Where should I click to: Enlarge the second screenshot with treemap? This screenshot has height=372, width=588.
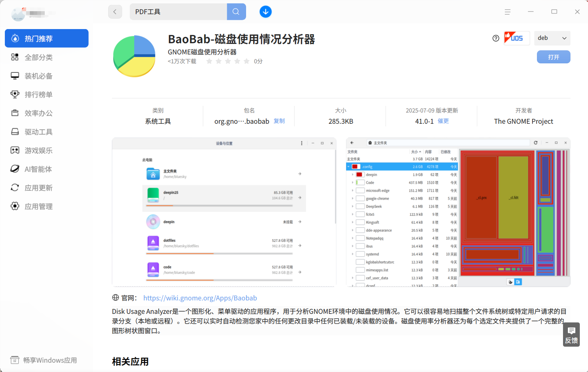point(458,212)
